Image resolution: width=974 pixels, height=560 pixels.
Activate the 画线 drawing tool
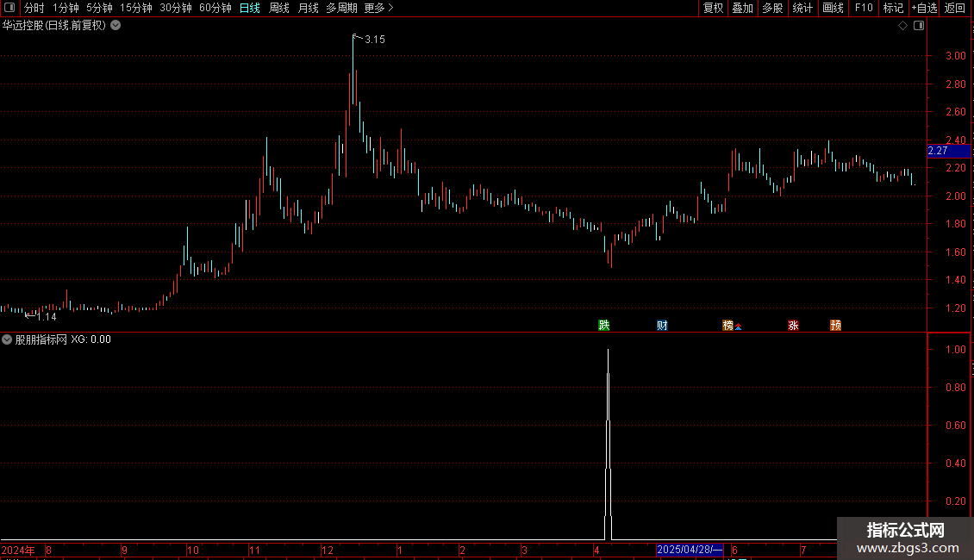click(x=833, y=8)
